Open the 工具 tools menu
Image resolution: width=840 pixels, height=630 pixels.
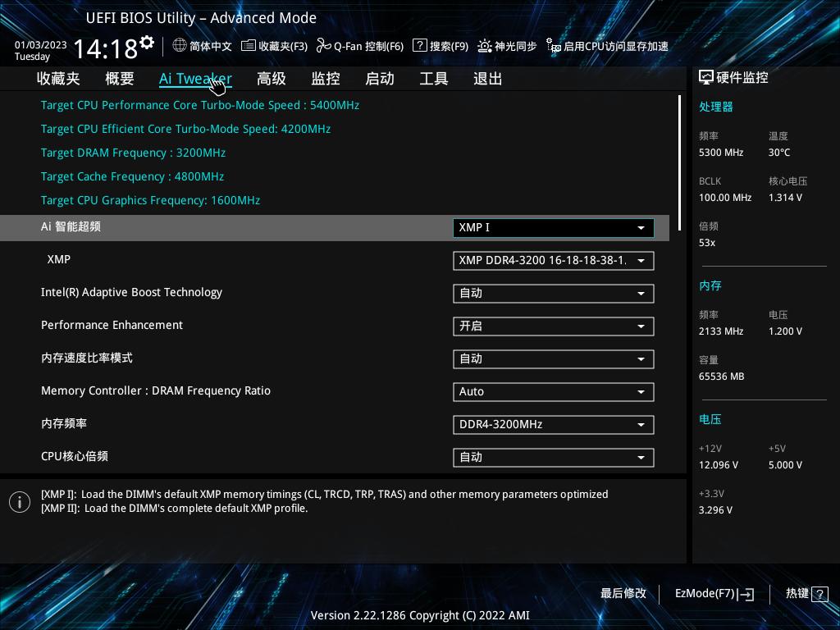432,78
